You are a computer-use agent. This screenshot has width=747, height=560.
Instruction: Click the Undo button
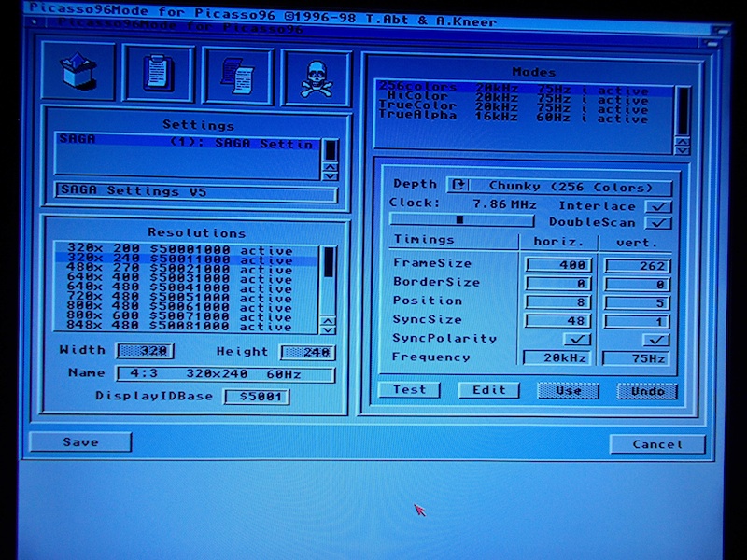pos(647,391)
